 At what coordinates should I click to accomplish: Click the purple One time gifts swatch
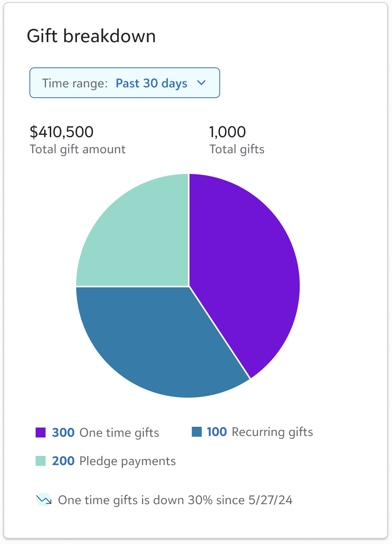coord(41,433)
